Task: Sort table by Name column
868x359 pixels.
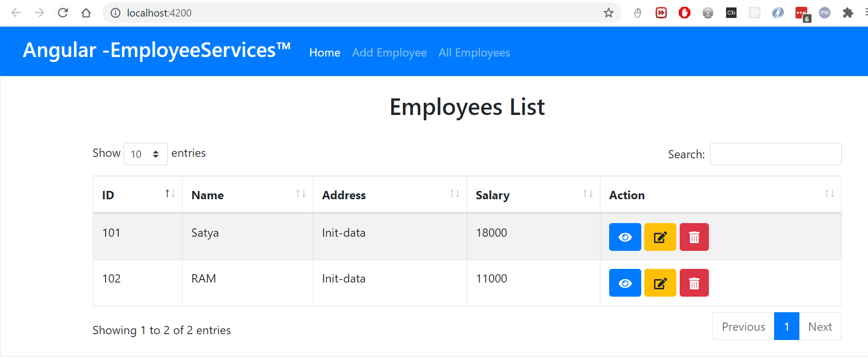Action: [x=247, y=195]
